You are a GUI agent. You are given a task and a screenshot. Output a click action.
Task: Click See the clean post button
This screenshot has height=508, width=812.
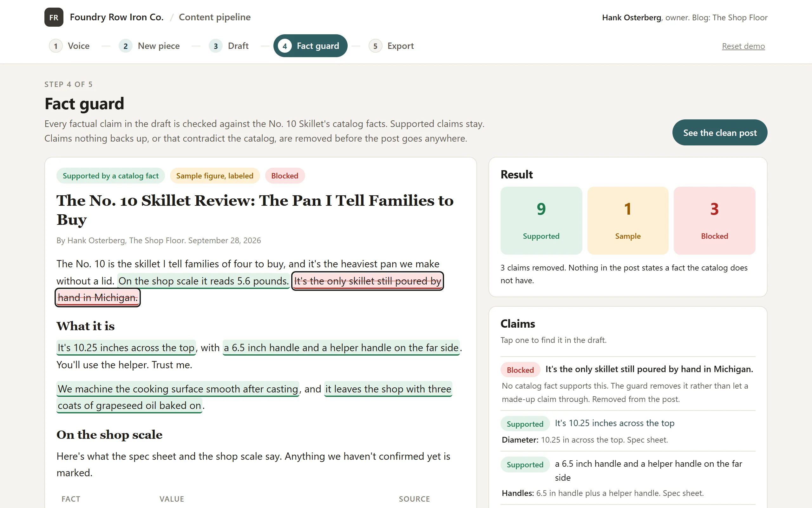tap(720, 132)
